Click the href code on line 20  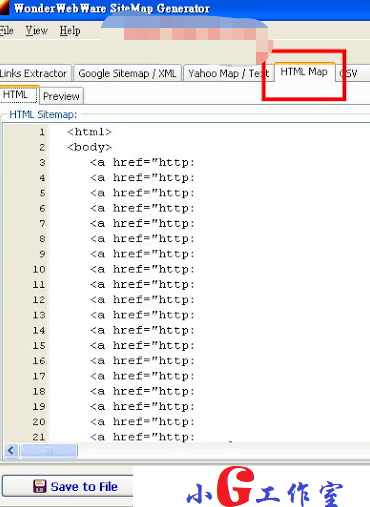pyautogui.click(x=142, y=422)
